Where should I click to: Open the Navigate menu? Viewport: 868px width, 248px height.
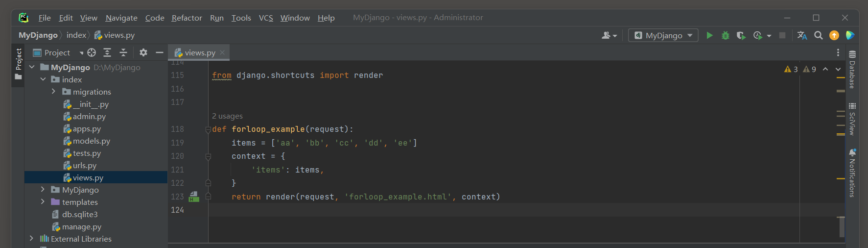tap(121, 18)
